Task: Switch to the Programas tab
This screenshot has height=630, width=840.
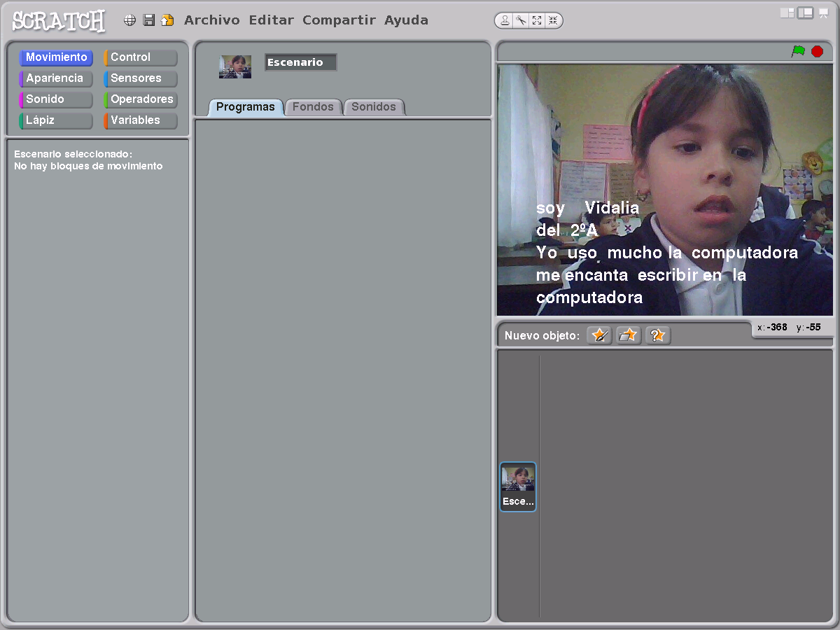Action: pos(246,107)
